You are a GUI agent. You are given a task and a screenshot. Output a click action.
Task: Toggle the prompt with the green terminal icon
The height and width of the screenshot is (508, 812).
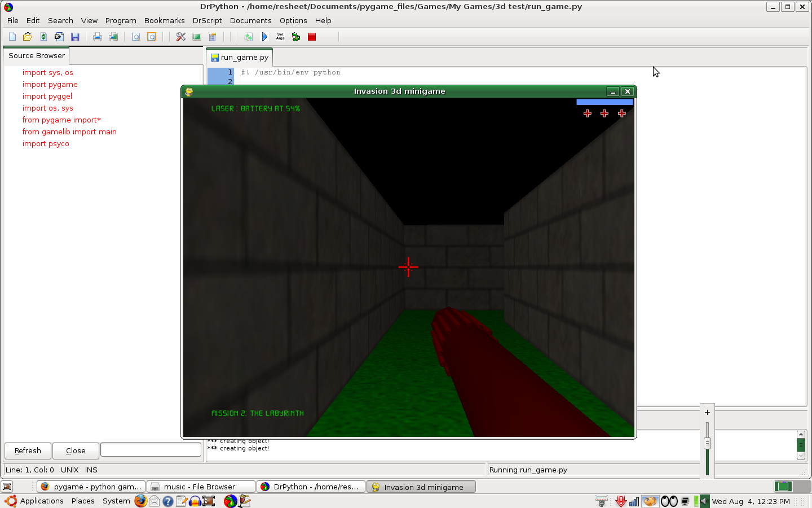197,37
